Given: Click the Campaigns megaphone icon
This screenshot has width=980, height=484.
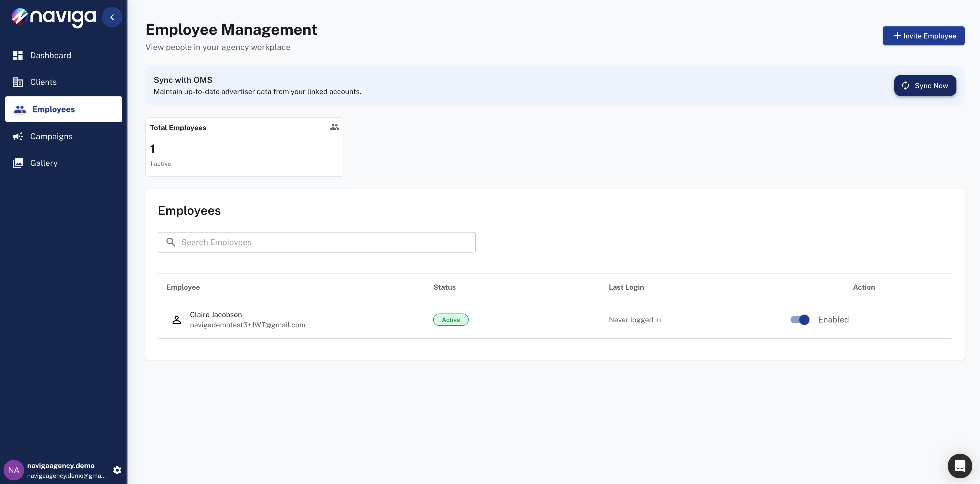Looking at the screenshot, I should click(x=18, y=136).
